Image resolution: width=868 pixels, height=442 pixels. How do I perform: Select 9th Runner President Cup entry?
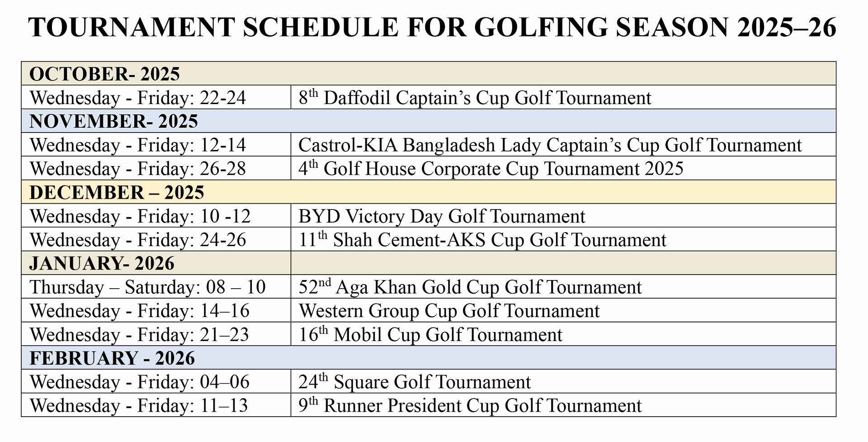[x=470, y=406]
